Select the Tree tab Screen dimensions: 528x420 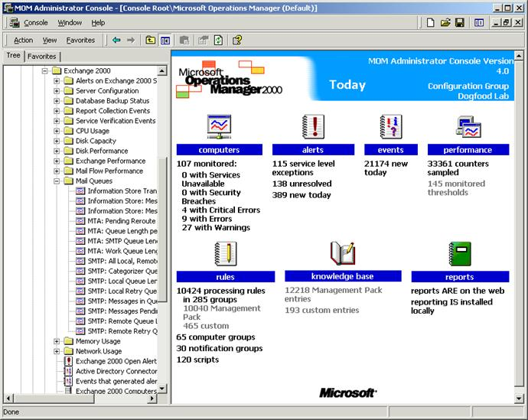pos(14,55)
